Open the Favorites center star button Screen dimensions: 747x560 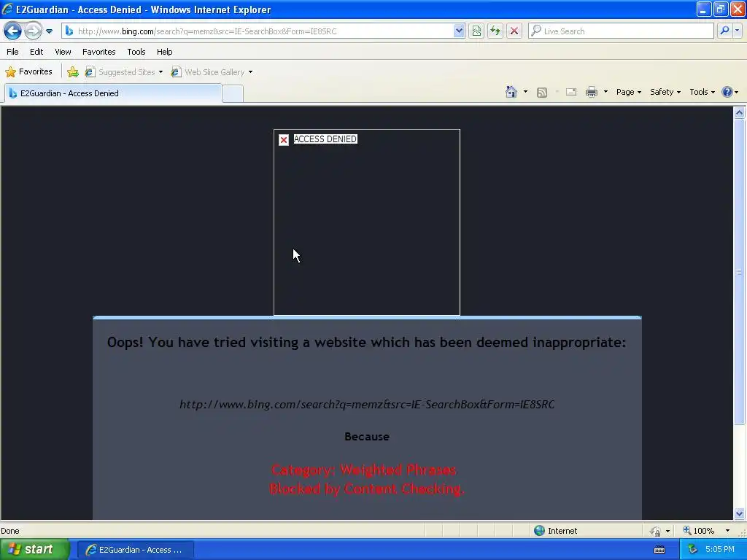click(x=28, y=72)
